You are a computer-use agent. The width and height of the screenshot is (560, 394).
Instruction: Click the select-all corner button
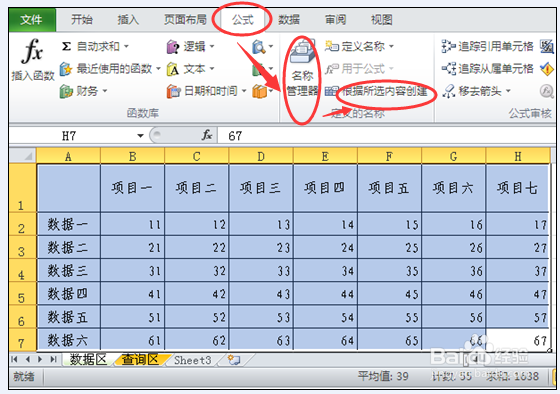click(x=22, y=156)
